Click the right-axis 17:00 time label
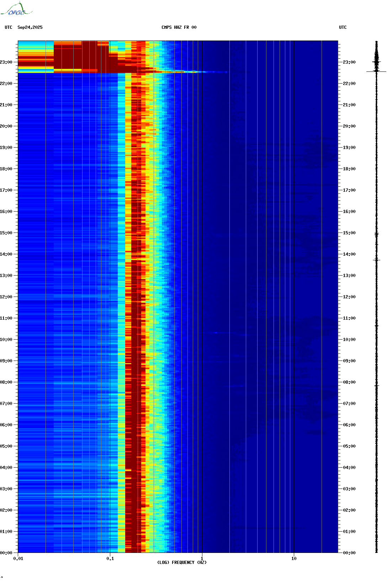 tap(349, 190)
